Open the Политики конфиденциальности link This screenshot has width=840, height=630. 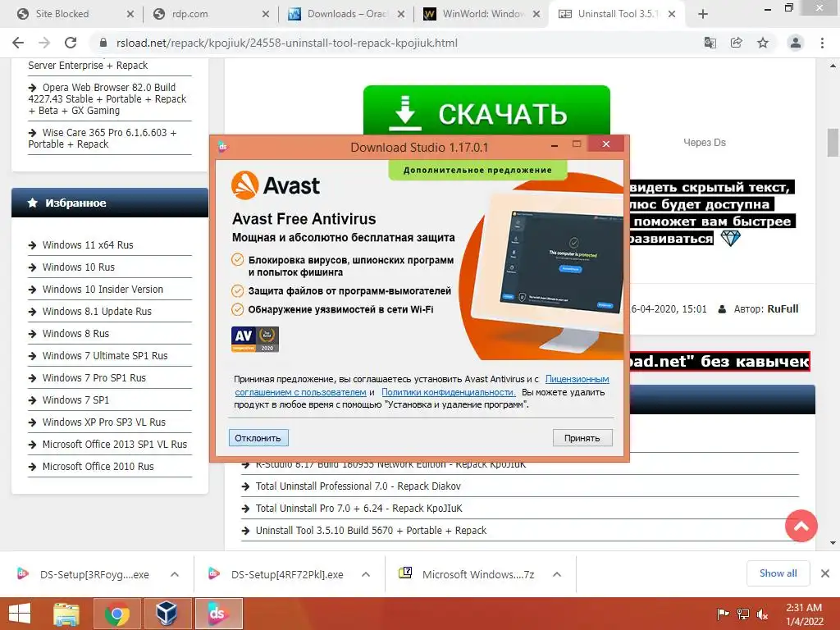tap(449, 392)
